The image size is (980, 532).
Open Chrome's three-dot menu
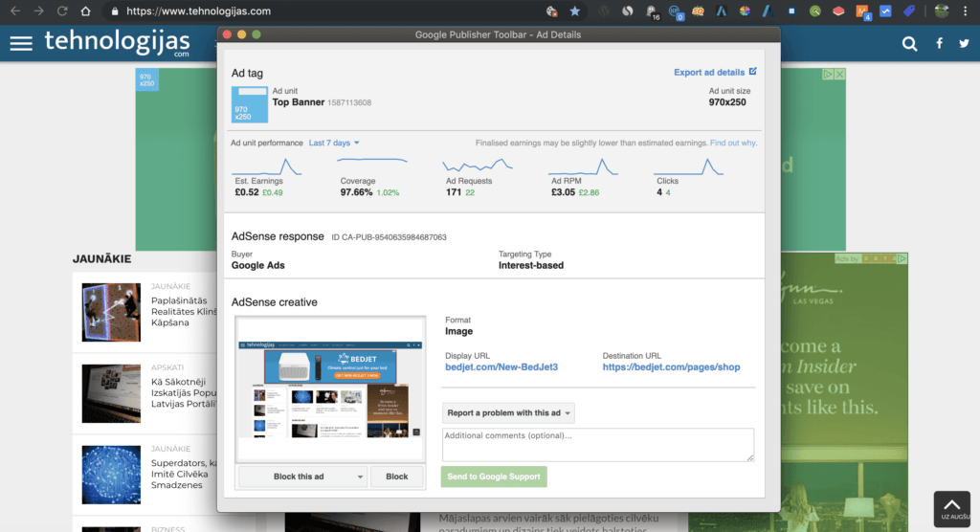(965, 11)
